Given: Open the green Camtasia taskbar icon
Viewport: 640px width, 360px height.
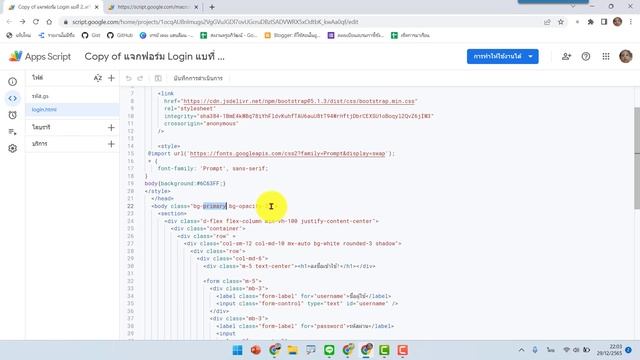Looking at the screenshot, I should pyautogui.click(x=384, y=350).
